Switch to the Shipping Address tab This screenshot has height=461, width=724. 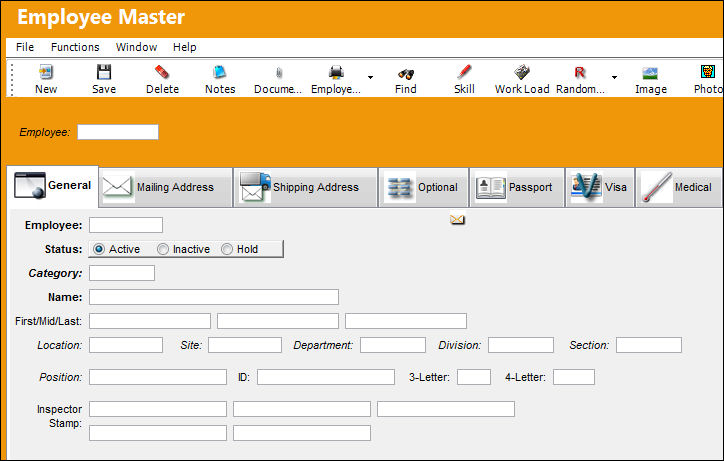(x=306, y=188)
